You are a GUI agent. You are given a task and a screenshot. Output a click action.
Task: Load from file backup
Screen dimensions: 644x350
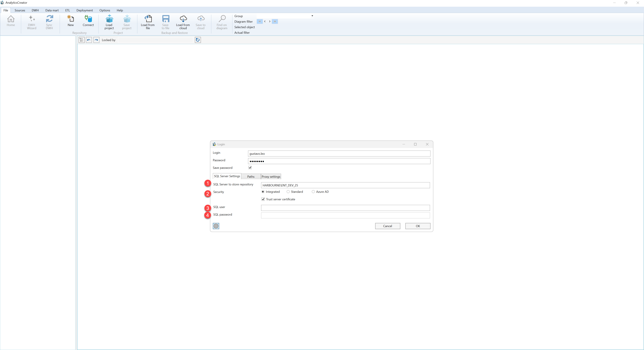pos(148,22)
